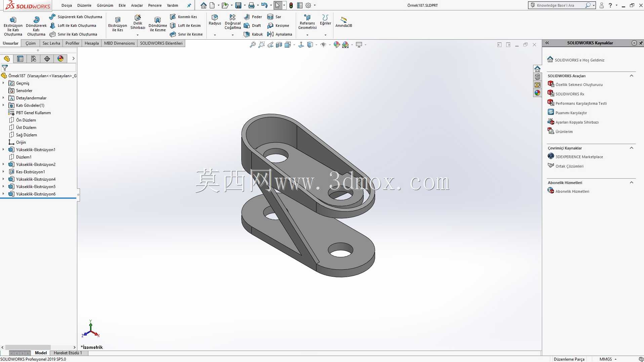Click the Loft ile Kesim tool
This screenshot has height=362, width=644.
[x=185, y=26]
